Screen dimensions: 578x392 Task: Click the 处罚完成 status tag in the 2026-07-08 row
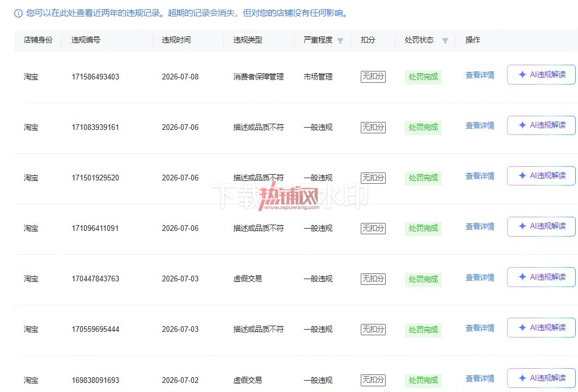[423, 77]
